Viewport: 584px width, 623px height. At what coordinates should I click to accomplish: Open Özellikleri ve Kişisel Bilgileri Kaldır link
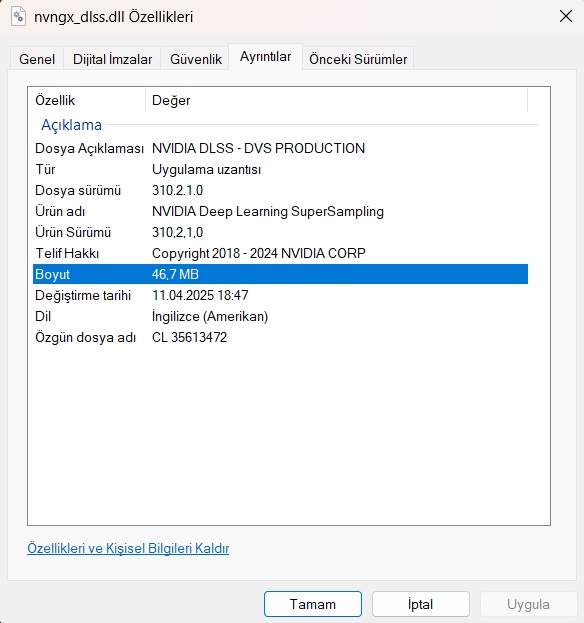point(128,549)
